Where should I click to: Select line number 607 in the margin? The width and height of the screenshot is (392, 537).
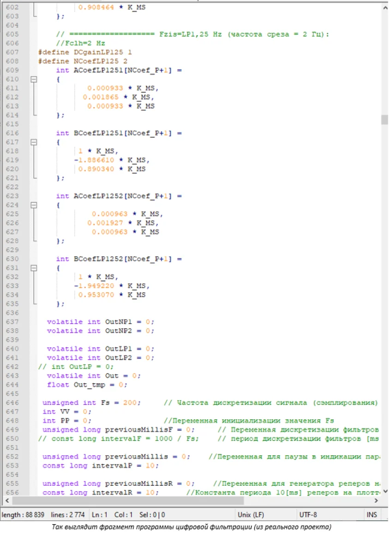pyautogui.click(x=12, y=52)
